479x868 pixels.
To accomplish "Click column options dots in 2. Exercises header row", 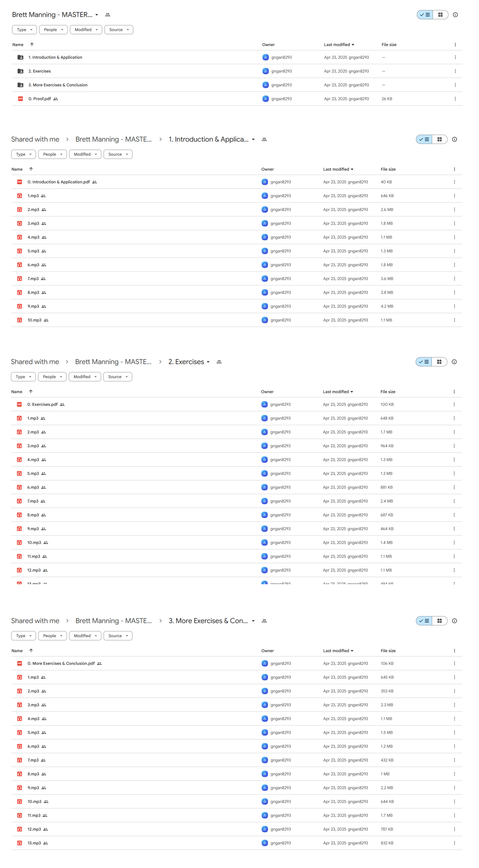I will coord(454,392).
